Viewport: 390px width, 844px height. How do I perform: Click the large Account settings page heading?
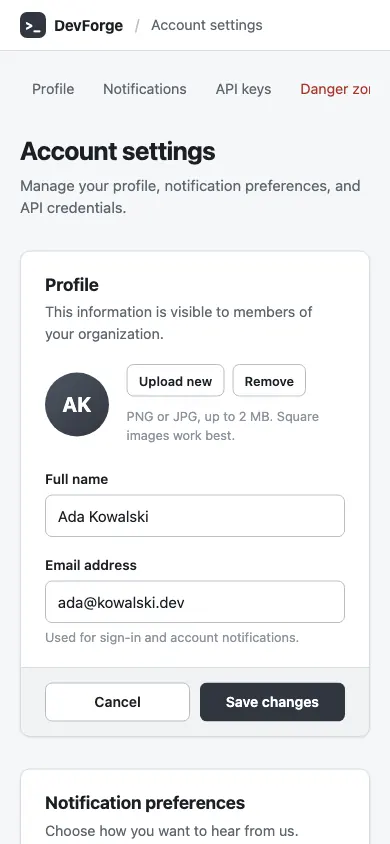118,152
